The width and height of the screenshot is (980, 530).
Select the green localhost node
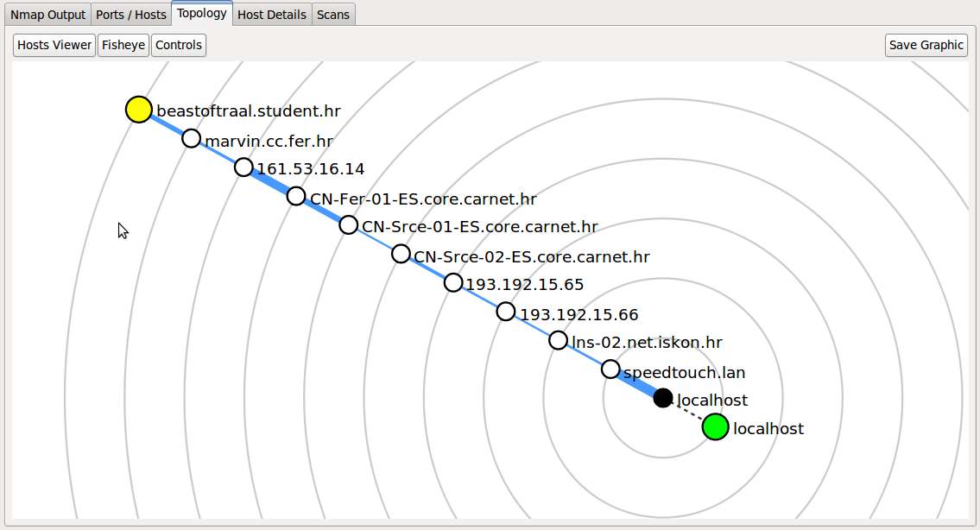(716, 427)
